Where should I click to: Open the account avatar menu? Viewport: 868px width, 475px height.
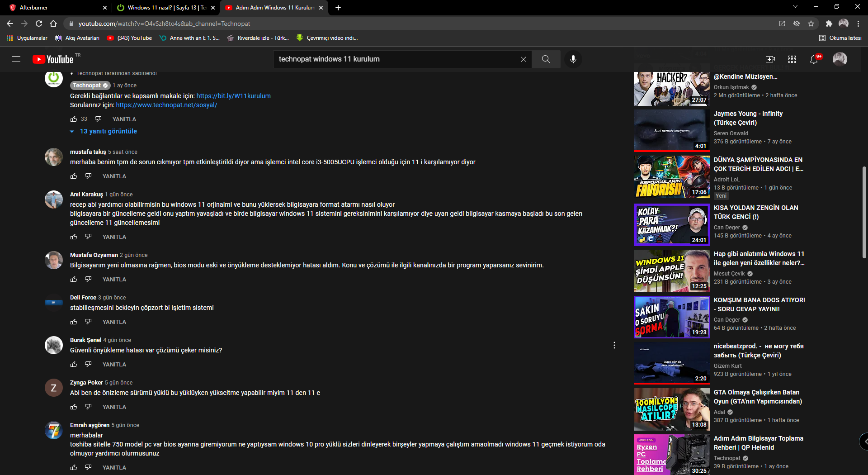(x=840, y=59)
